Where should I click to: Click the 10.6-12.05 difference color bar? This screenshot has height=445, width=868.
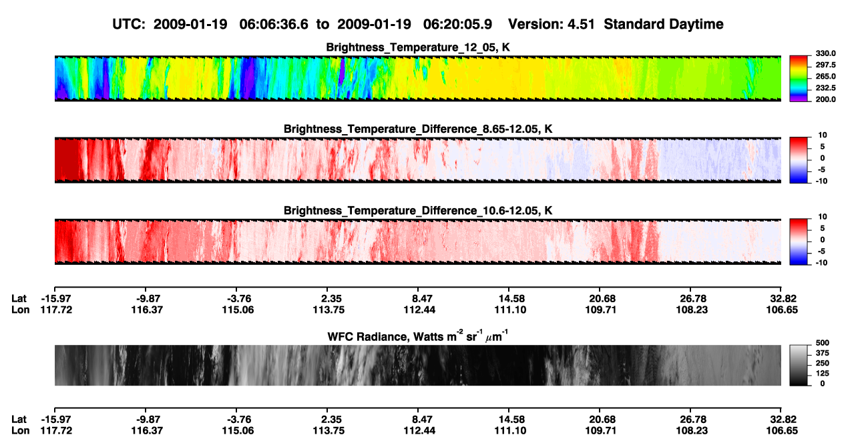(x=799, y=240)
